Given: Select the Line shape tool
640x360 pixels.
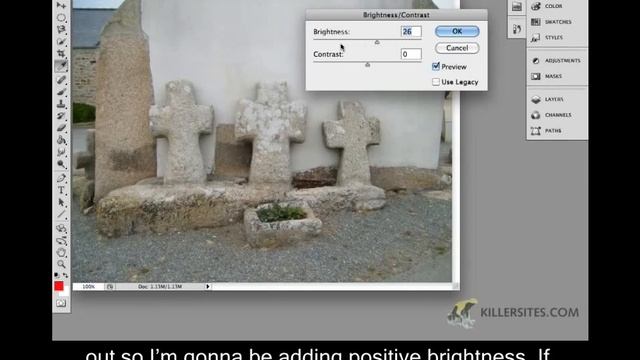Looking at the screenshot, I should 61,214.
